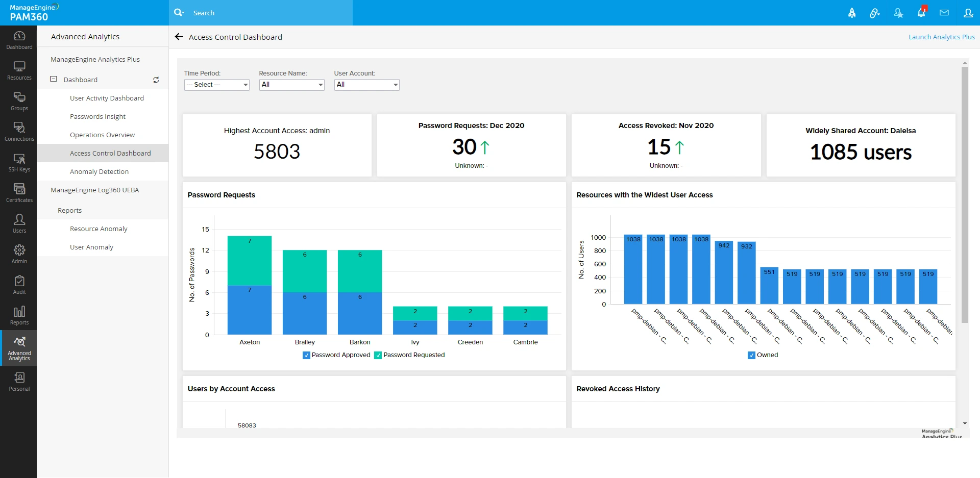Open the Resources panel in the sidebar
The height and width of the screenshot is (478, 980).
[x=19, y=70]
